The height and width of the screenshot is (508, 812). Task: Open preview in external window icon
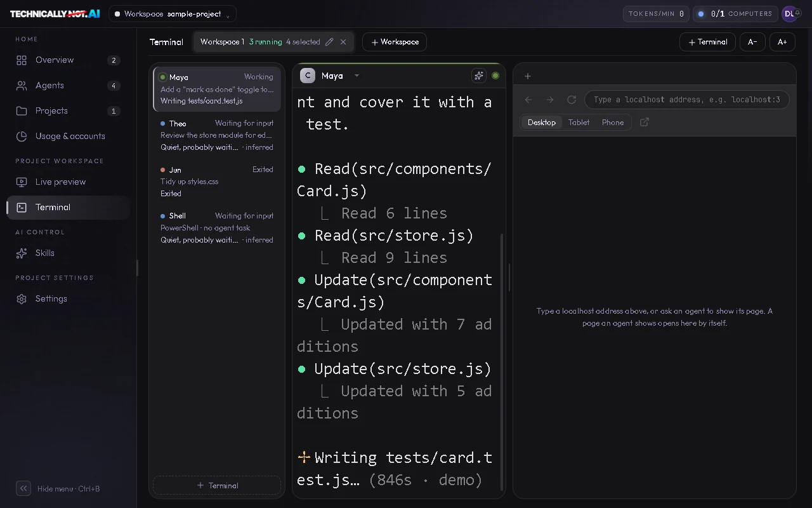click(645, 122)
